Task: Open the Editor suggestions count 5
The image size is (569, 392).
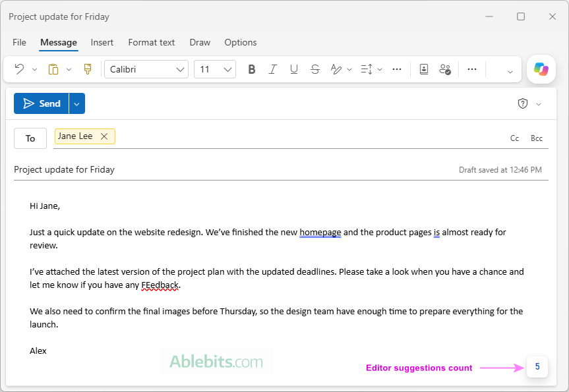Action: (537, 366)
